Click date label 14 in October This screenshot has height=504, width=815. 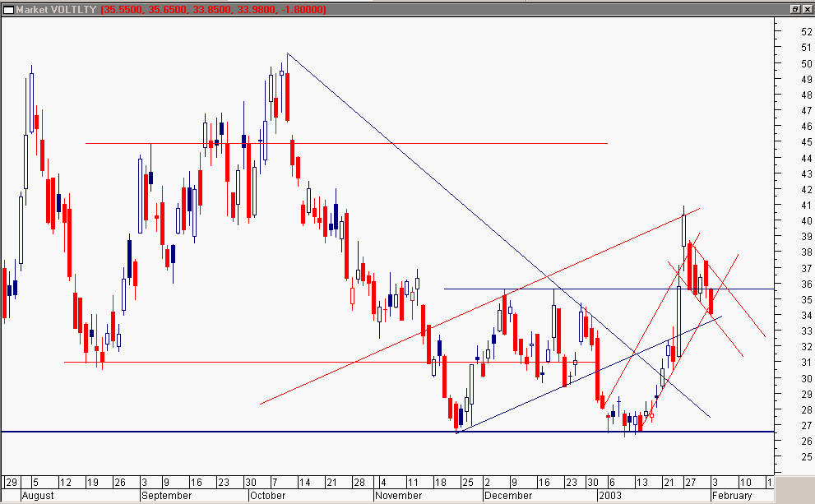(x=304, y=482)
